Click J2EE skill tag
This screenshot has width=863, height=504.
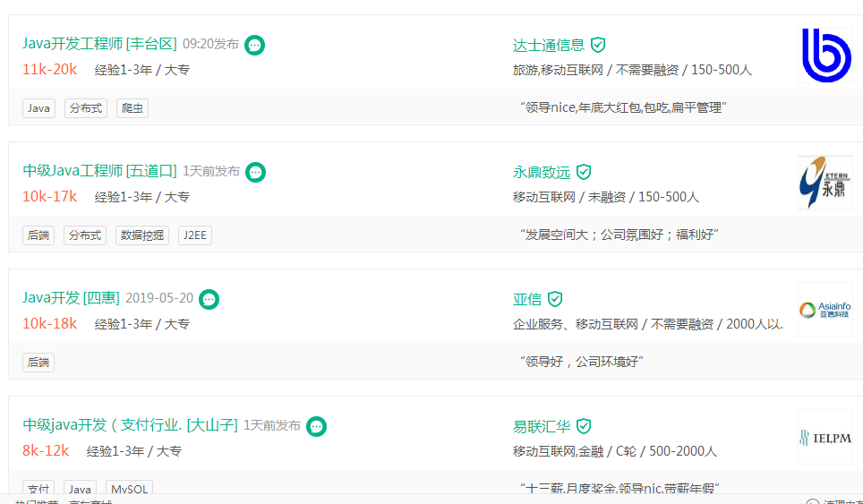click(x=195, y=235)
